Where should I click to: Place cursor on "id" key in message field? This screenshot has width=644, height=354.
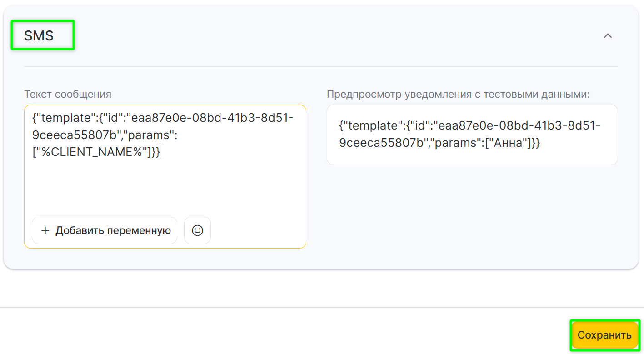click(114, 118)
